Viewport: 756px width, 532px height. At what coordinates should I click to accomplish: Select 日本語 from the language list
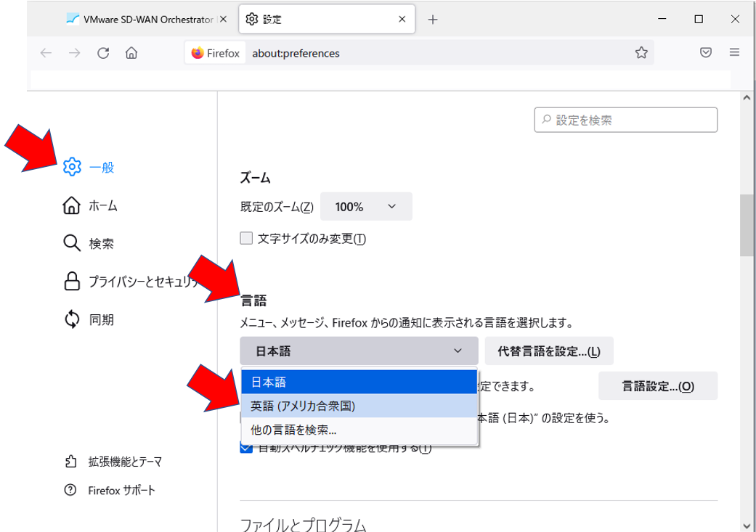[359, 382]
